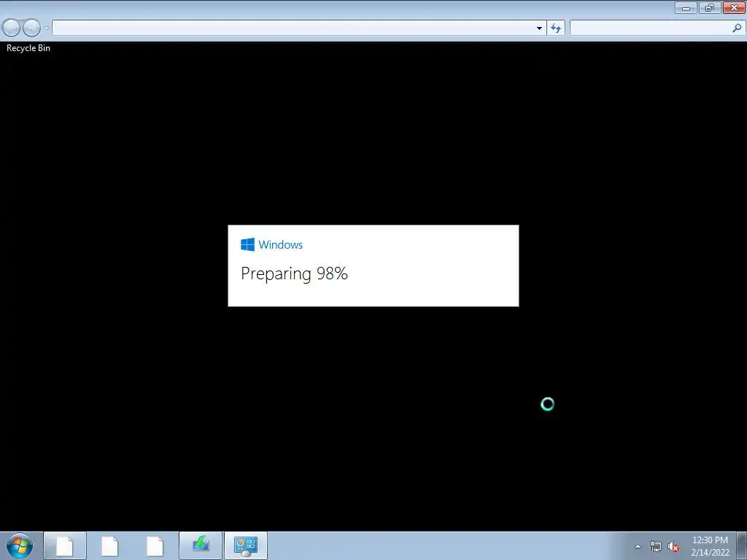Click the muted volume speaker tray icon
This screenshot has height=560, width=747.
[673, 546]
